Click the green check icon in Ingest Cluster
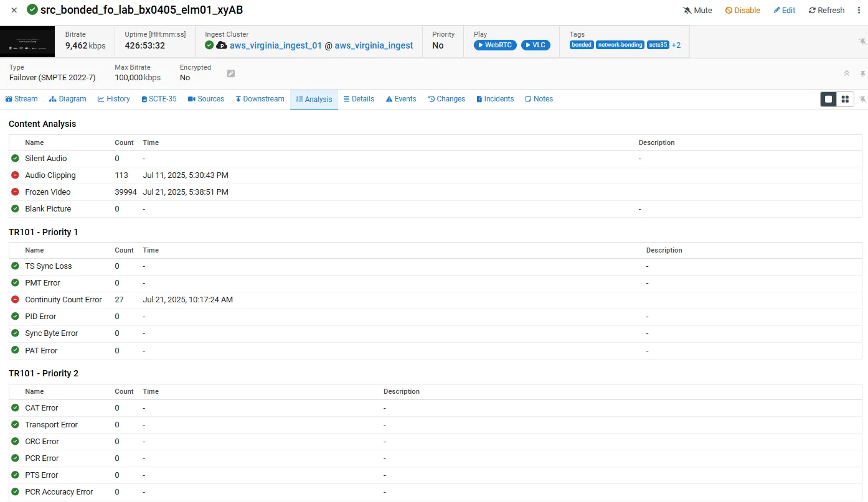Image resolution: width=868 pixels, height=502 pixels. [x=210, y=45]
